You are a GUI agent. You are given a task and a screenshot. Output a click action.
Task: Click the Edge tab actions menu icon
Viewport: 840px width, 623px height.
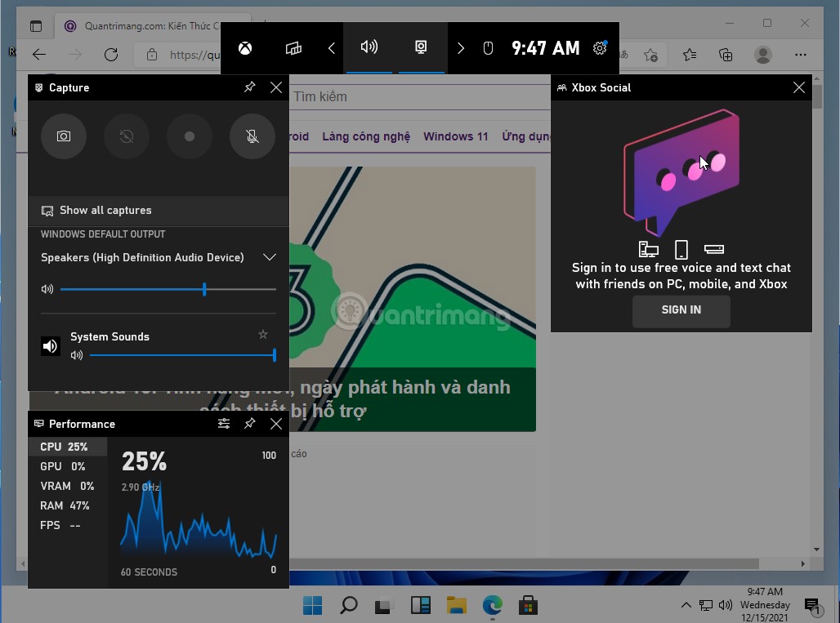36,25
